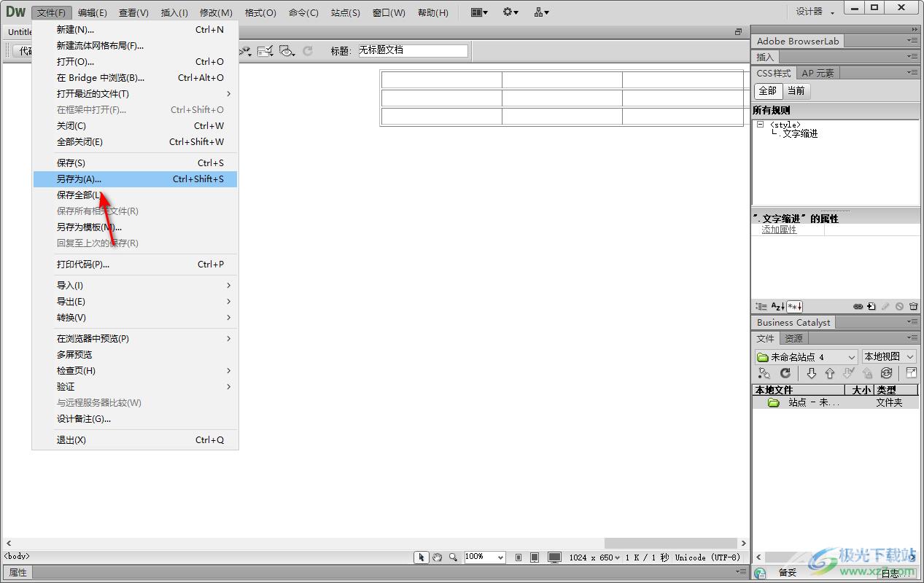The height and width of the screenshot is (583, 924).
Task: Connect to remote server plug icon
Action: point(764,373)
